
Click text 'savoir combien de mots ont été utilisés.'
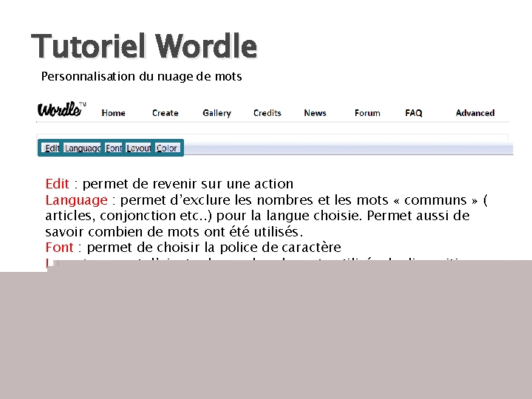pos(174,232)
